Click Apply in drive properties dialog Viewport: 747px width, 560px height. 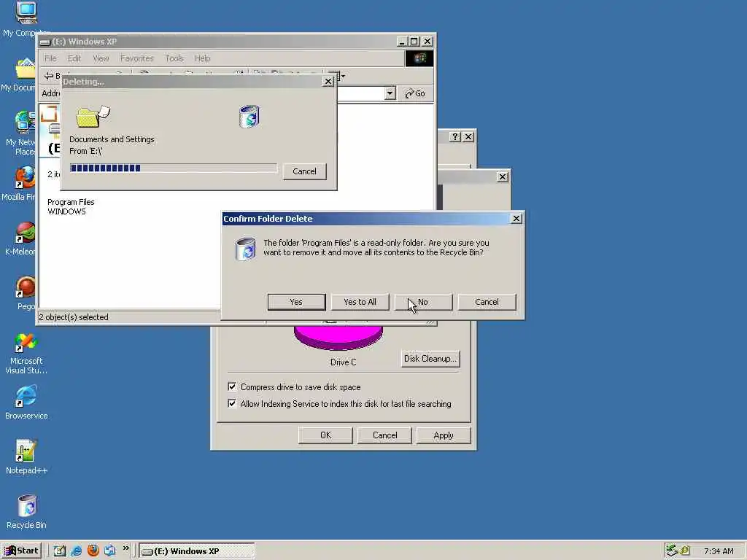point(444,435)
